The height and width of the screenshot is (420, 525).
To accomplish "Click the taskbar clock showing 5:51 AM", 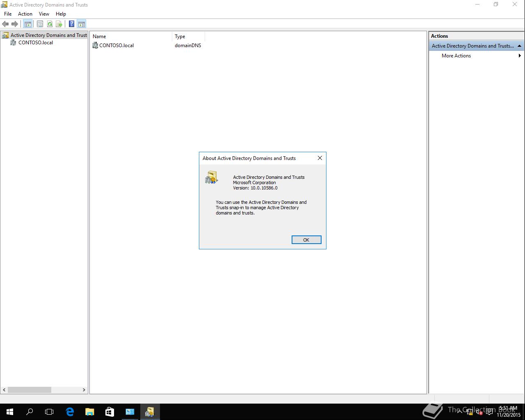I will 509,412.
